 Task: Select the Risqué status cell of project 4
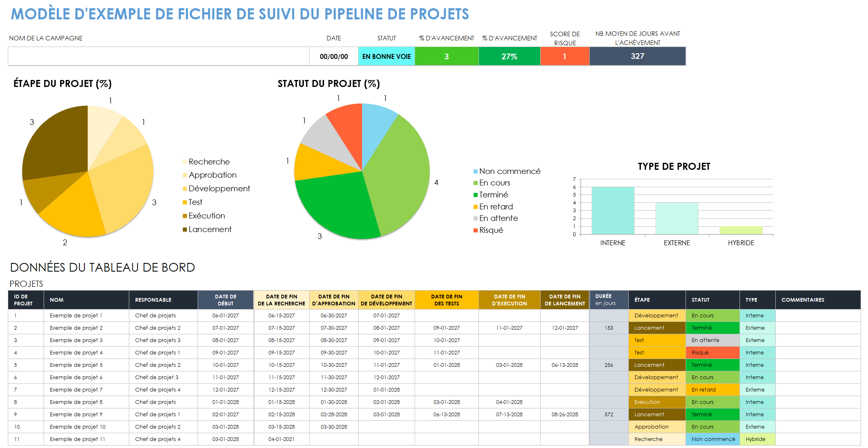point(713,352)
